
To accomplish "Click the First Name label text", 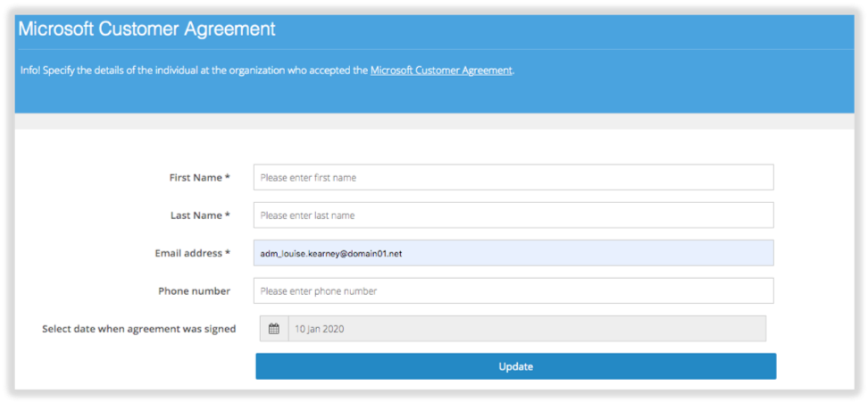I will point(196,178).
